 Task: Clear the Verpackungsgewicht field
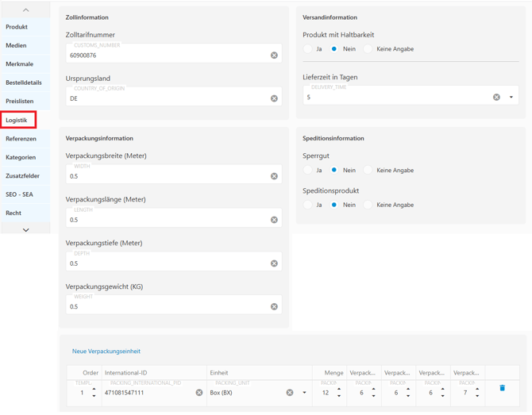pyautogui.click(x=274, y=306)
